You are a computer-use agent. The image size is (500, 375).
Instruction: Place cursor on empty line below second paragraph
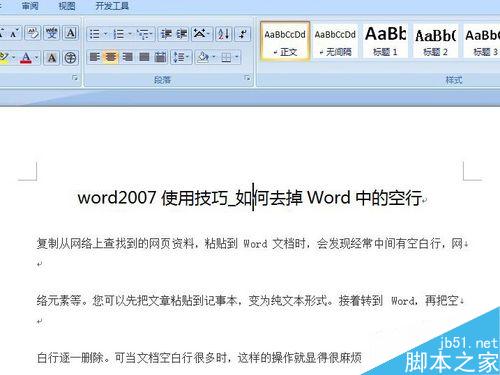tap(40, 321)
